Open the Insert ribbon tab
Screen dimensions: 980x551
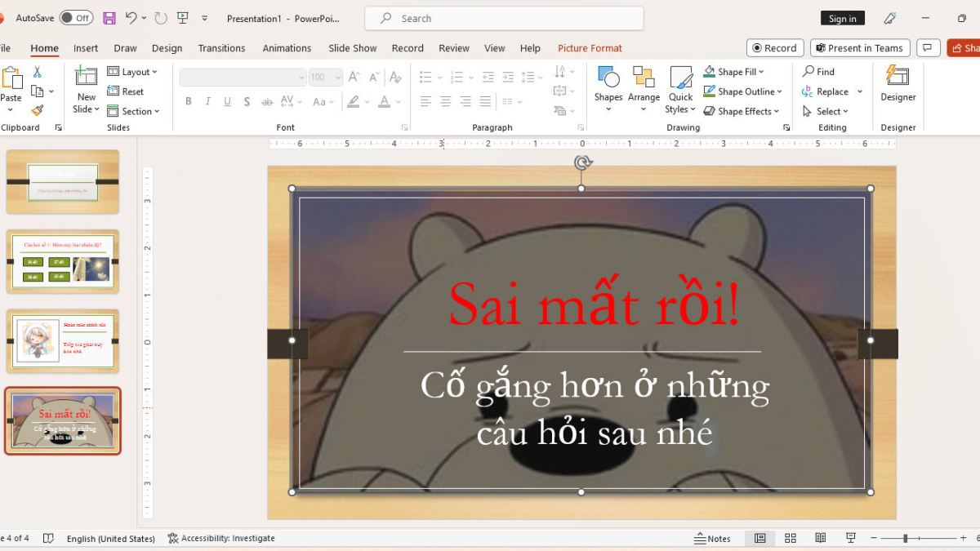tap(85, 48)
